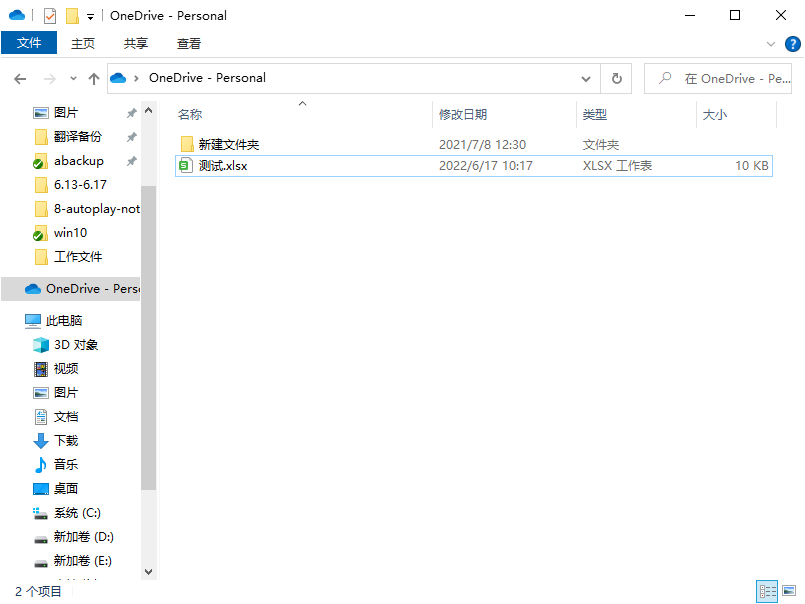Viewport: 805px width, 604px height.
Task: Click the 音乐 note icon
Action: (x=41, y=464)
